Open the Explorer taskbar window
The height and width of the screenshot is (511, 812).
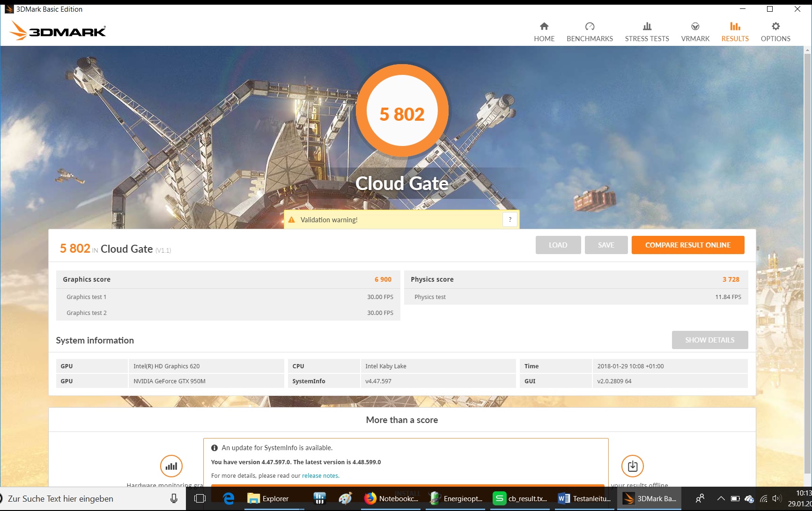[274, 499]
